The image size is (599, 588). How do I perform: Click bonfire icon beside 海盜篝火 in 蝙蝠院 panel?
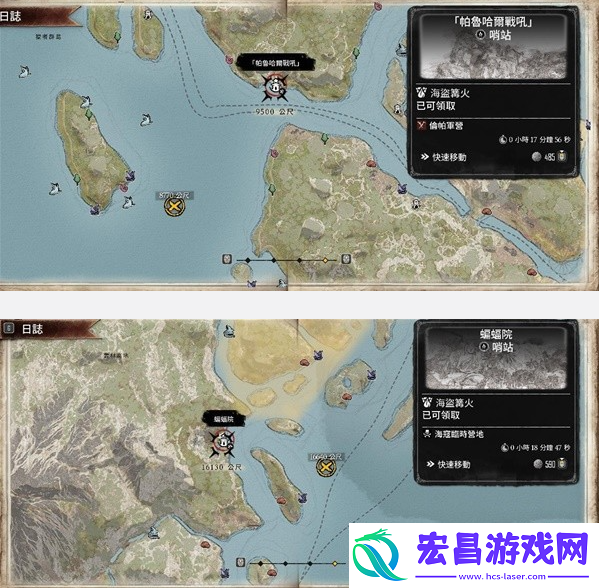coord(427,402)
